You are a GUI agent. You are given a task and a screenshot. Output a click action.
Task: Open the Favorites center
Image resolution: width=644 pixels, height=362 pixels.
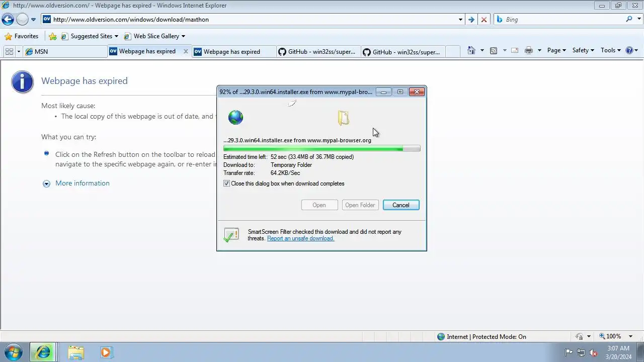pyautogui.click(x=21, y=36)
